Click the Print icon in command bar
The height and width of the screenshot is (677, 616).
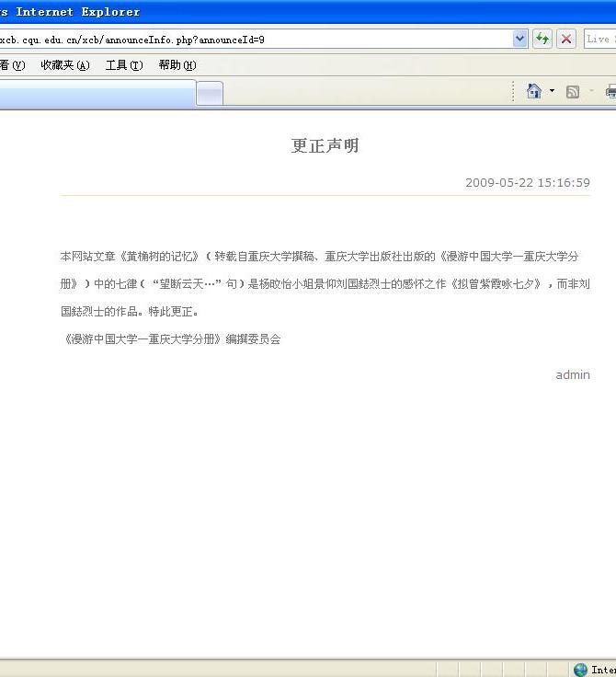pyautogui.click(x=610, y=91)
